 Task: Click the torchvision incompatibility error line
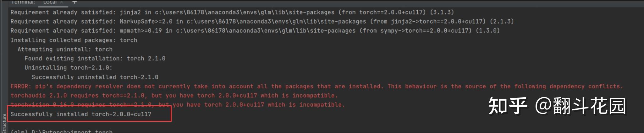click(x=178, y=105)
